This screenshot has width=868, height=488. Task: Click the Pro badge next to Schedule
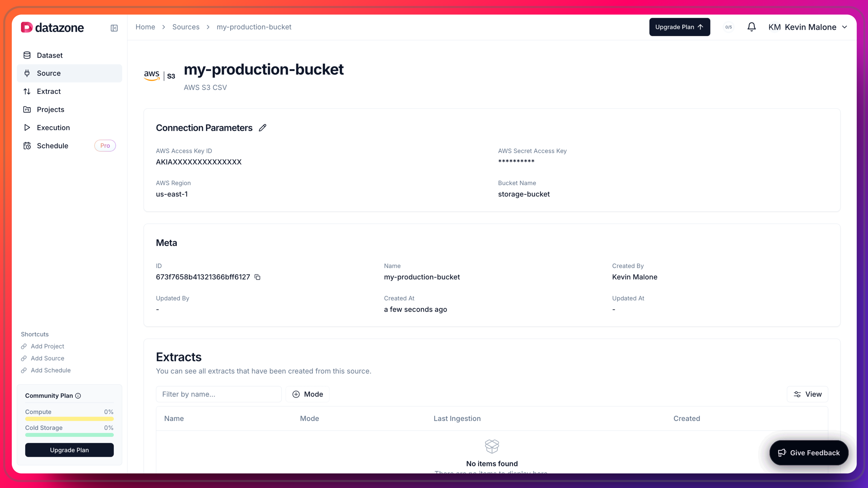pyautogui.click(x=105, y=146)
